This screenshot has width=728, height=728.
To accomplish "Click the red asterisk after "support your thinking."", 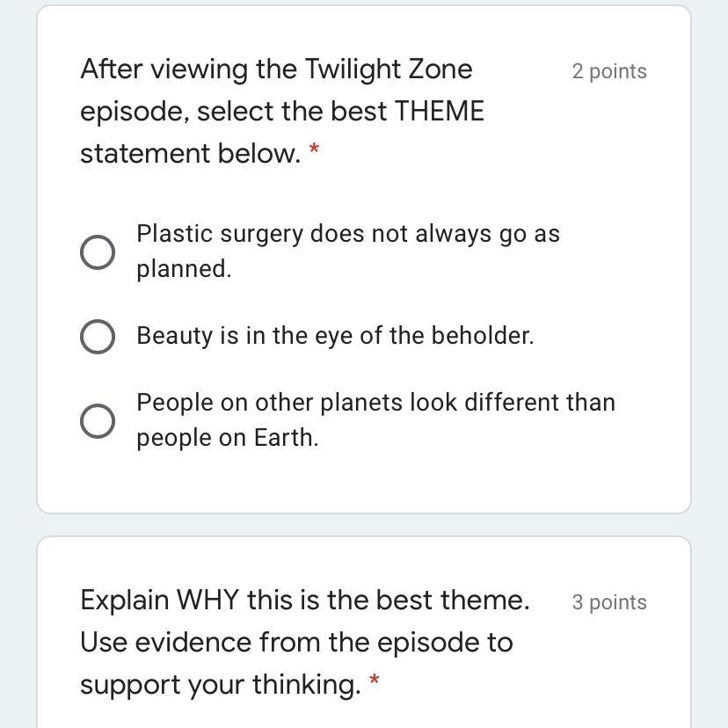I will [x=375, y=683].
